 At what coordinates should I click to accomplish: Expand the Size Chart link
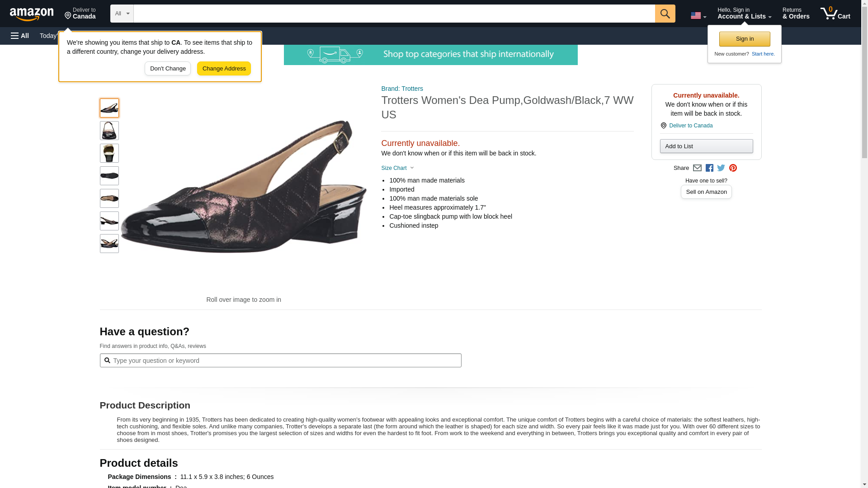tap(397, 168)
